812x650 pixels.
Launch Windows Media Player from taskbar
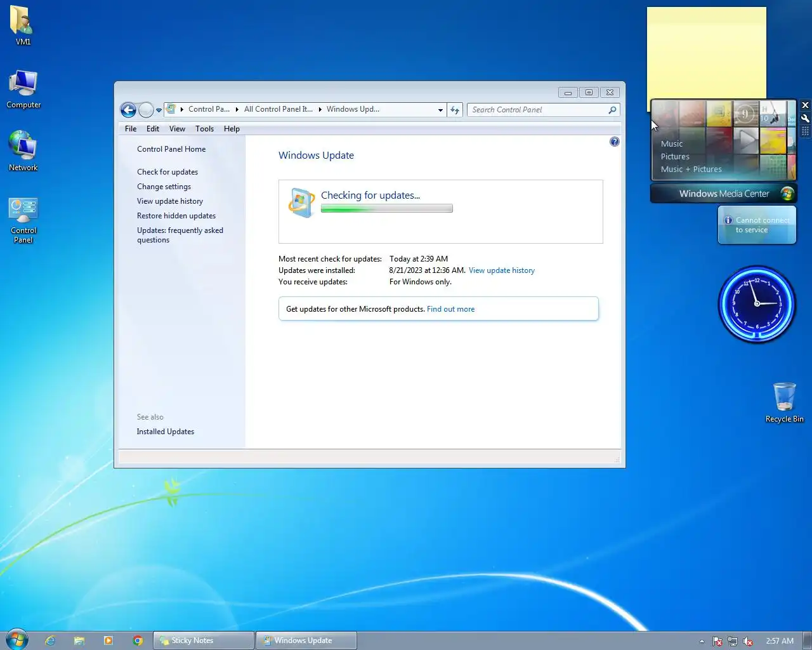pyautogui.click(x=108, y=640)
